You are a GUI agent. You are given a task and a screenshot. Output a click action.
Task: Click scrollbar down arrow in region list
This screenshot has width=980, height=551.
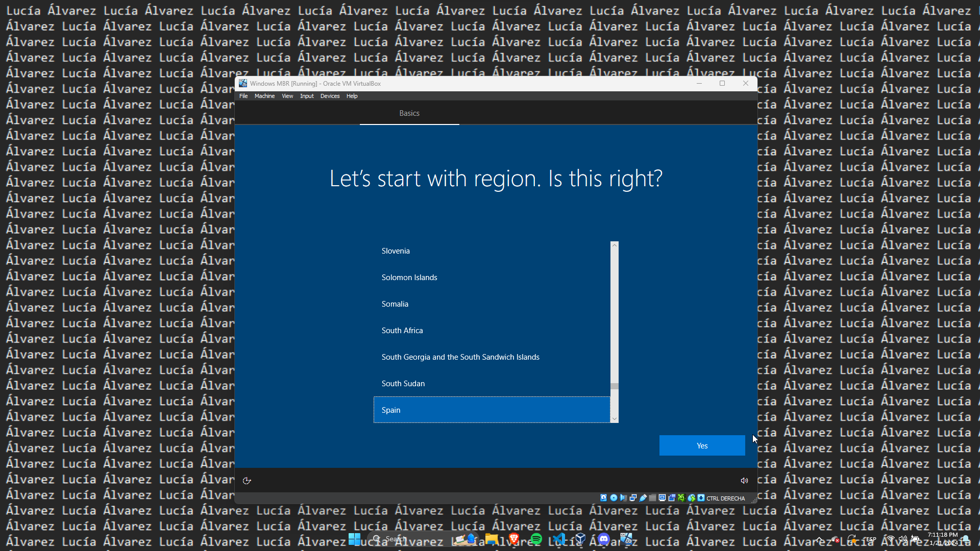[615, 419]
